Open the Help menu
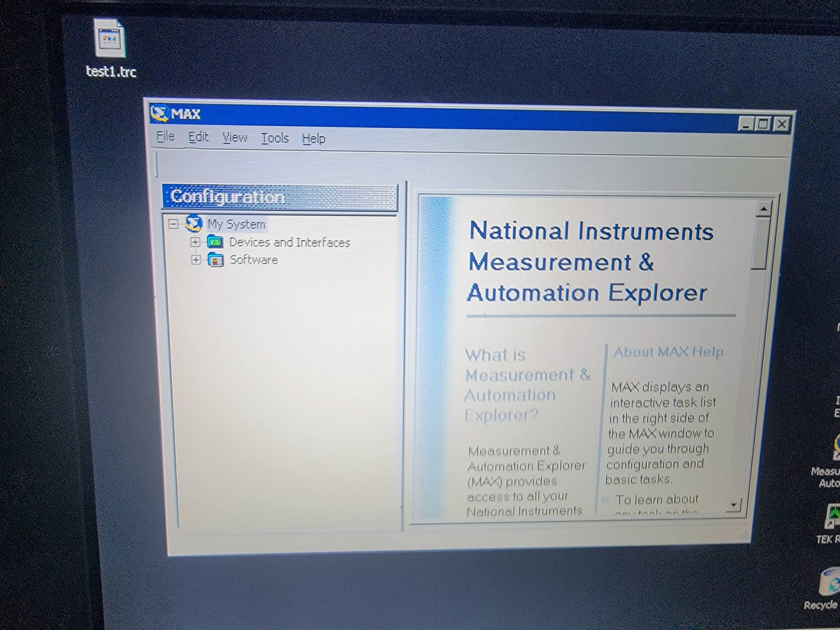840x630 pixels. click(x=313, y=139)
